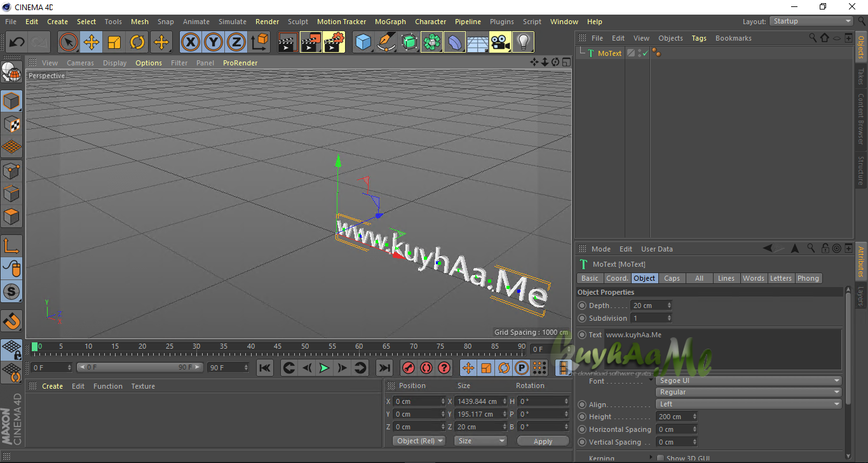Click Text field containing www.kuyhAa.Me
868x463 pixels.
[723, 349]
